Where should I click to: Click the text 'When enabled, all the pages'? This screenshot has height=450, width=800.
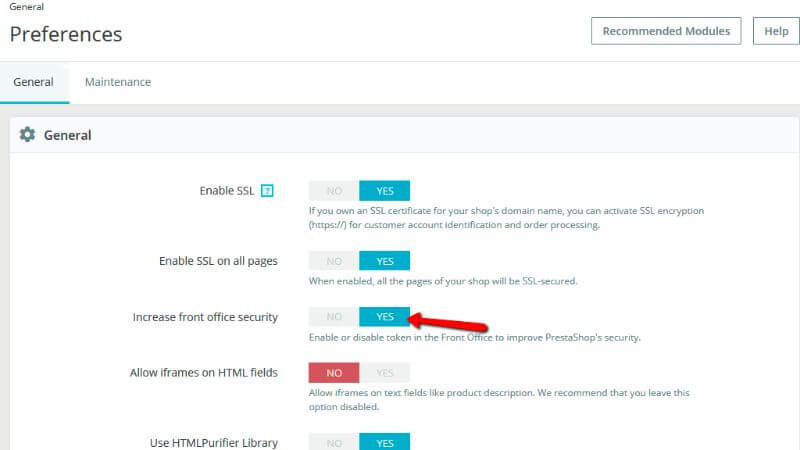(370, 281)
